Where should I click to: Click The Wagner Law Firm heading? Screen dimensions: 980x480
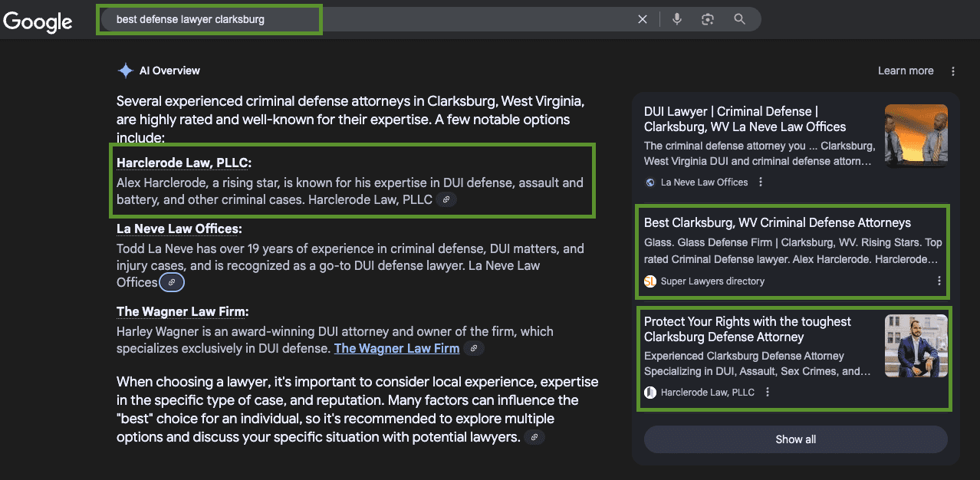click(183, 311)
